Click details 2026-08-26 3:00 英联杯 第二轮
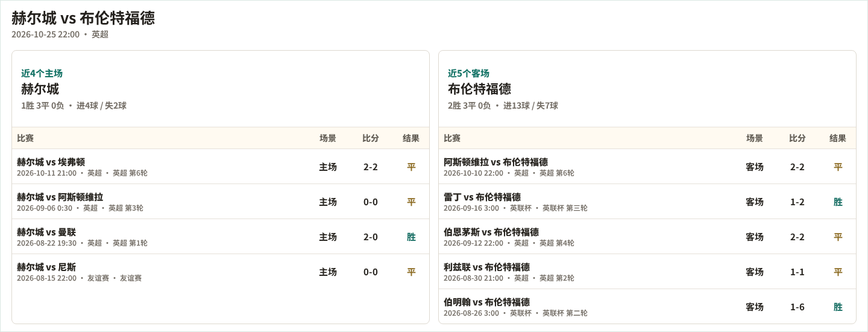This screenshot has height=332, width=868. point(515,313)
